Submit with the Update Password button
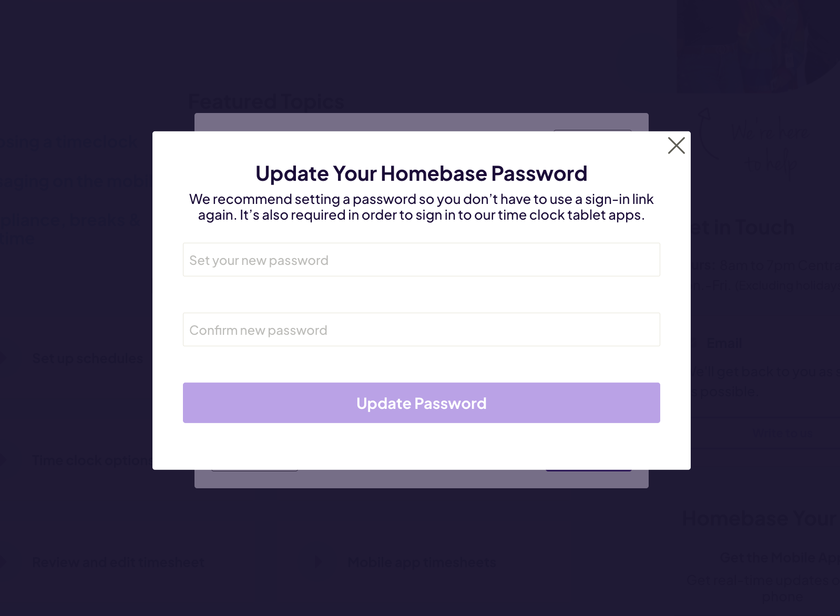Viewport: 840px width, 616px height. point(421,403)
